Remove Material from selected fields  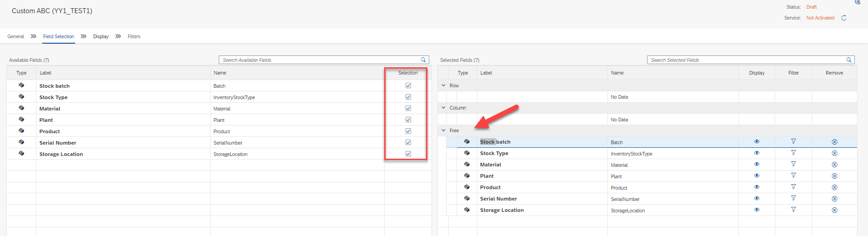click(834, 165)
